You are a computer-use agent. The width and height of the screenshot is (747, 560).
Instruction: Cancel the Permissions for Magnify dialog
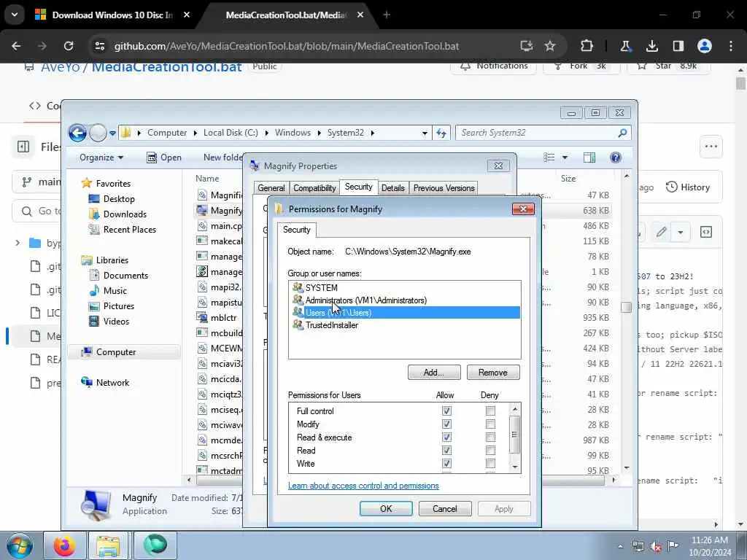[445, 508]
